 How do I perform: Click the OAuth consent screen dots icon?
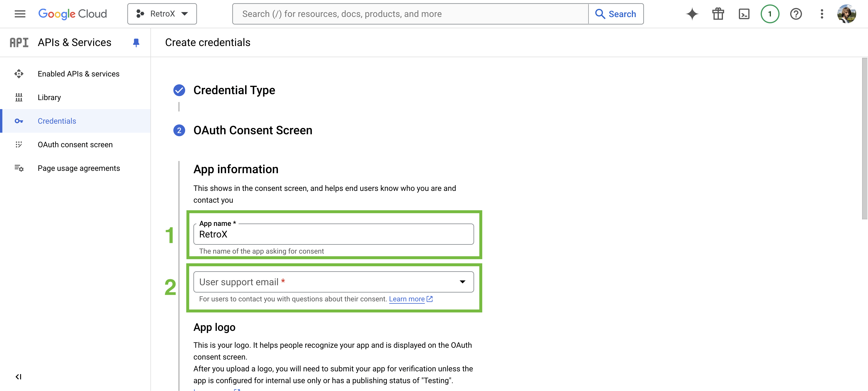tap(19, 145)
